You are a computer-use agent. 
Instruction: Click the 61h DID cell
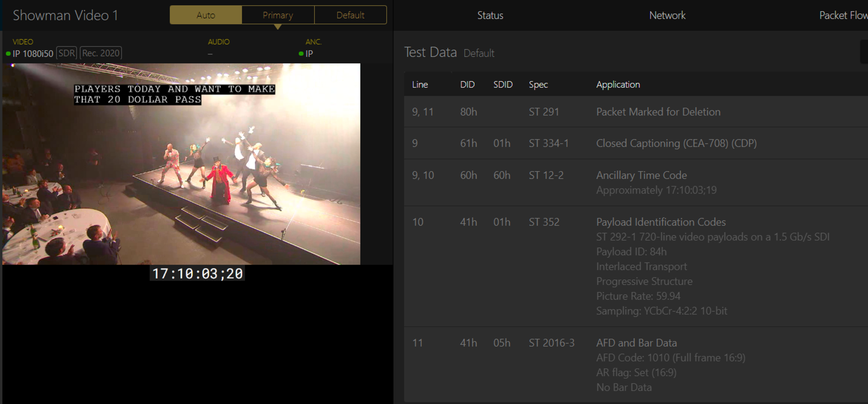[x=469, y=143]
